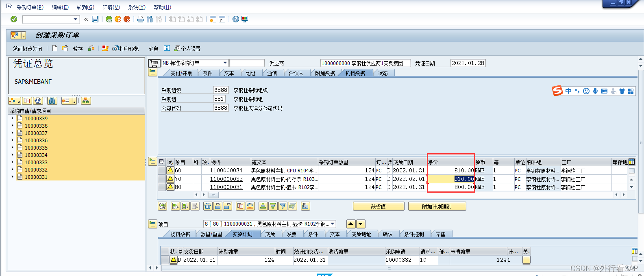Click the Unlock item open padlock icon

(227, 206)
